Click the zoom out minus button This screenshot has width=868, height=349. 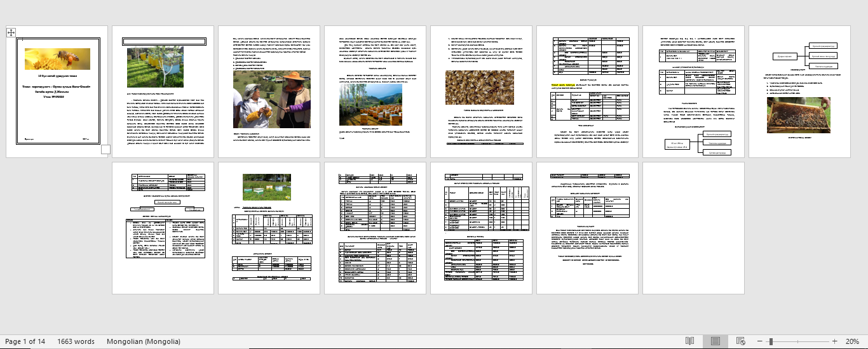click(x=758, y=341)
